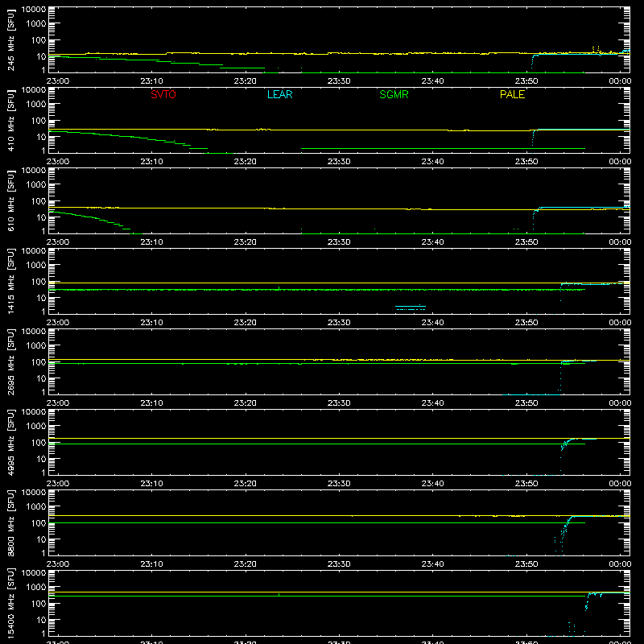Viewport: 644px width, 644px height.
Task: Select the 410 MHz [SFU] axis title
Action: click(x=11, y=121)
